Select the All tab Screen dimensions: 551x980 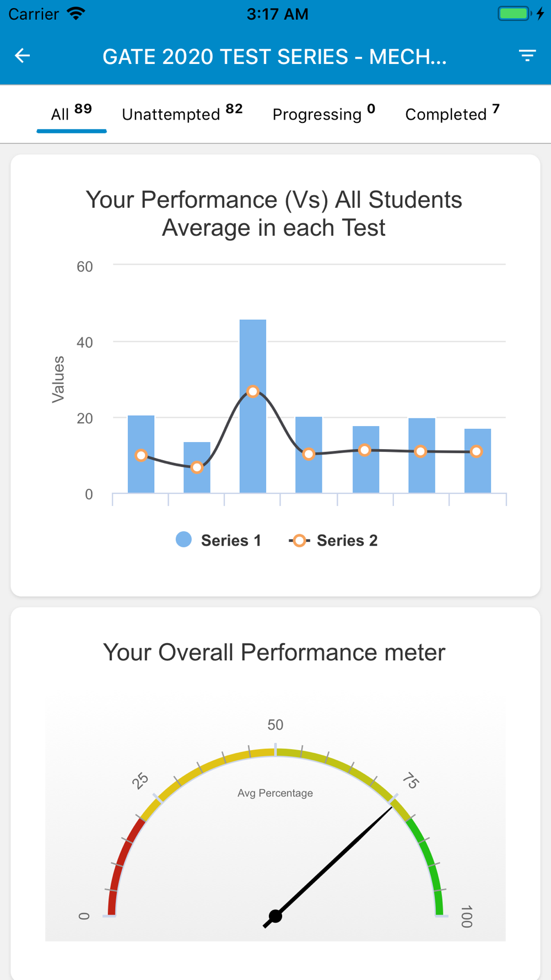coord(72,114)
